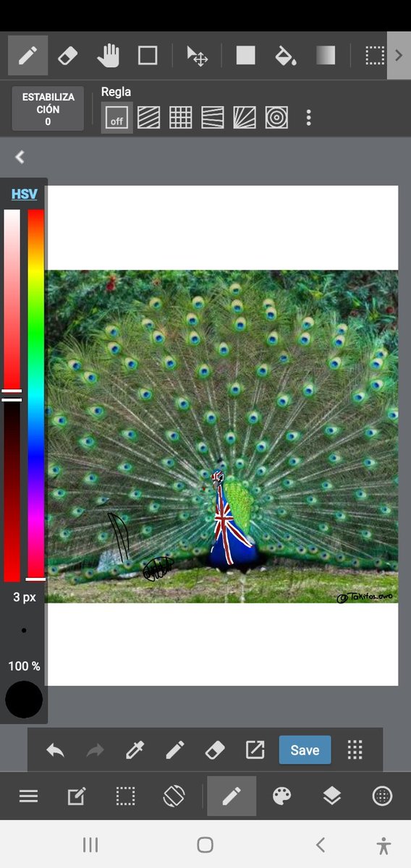
Task: Tap the export share icon
Action: click(x=255, y=750)
